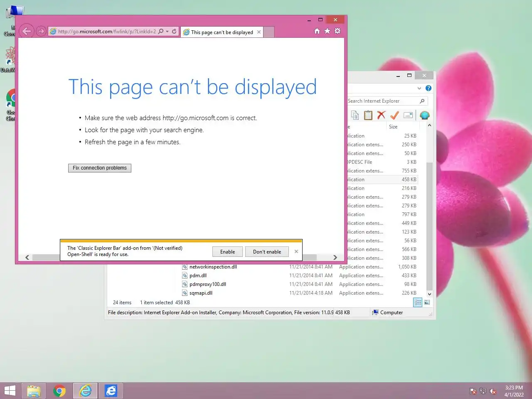Switch Explorer to large icons view

(427, 303)
